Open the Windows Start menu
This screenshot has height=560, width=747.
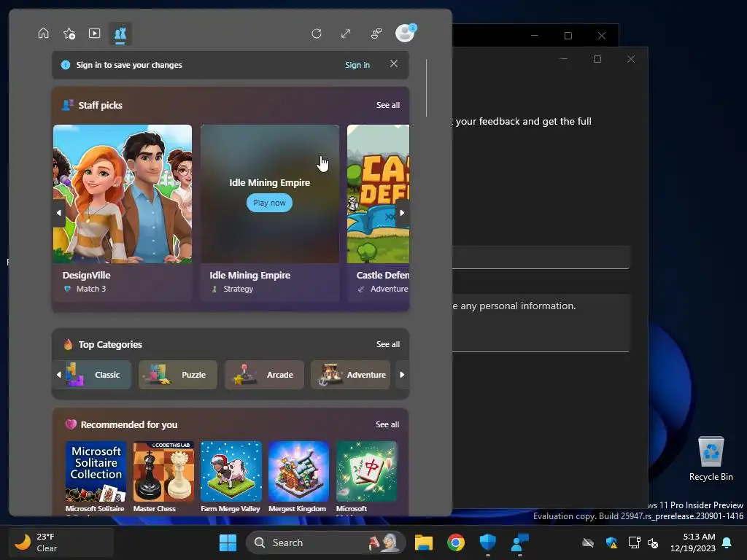pyautogui.click(x=228, y=542)
